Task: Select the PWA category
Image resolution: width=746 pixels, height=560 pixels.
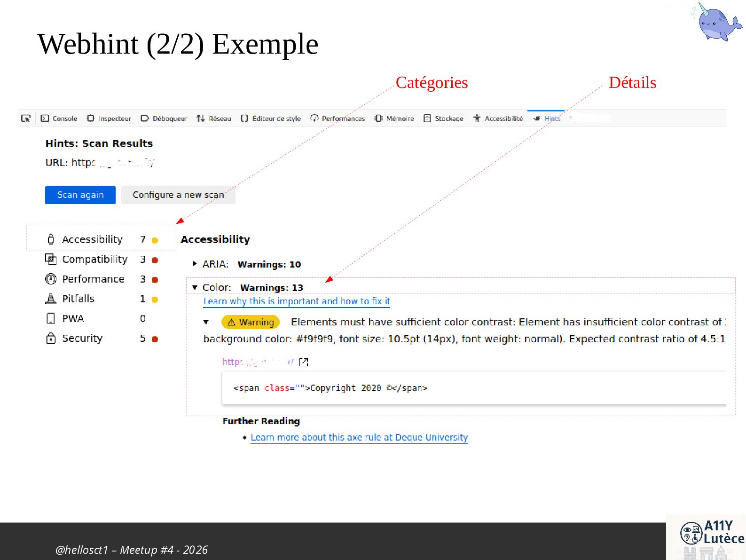Action: (x=96, y=318)
